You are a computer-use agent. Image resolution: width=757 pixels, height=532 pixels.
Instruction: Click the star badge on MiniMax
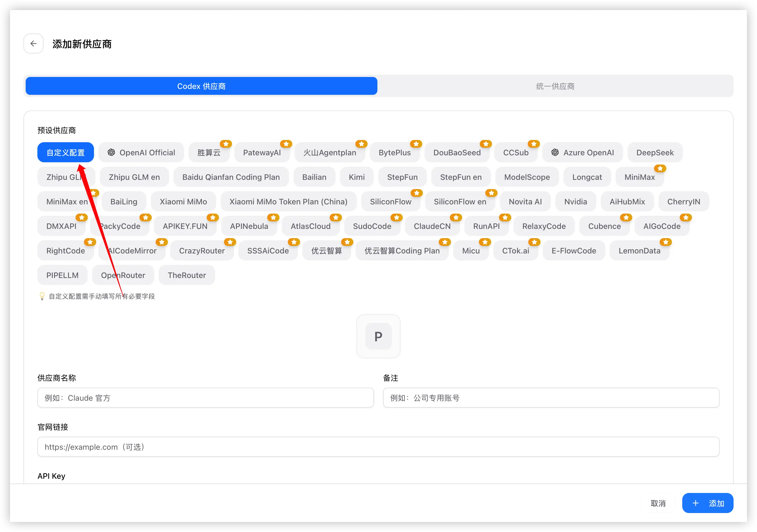point(660,168)
